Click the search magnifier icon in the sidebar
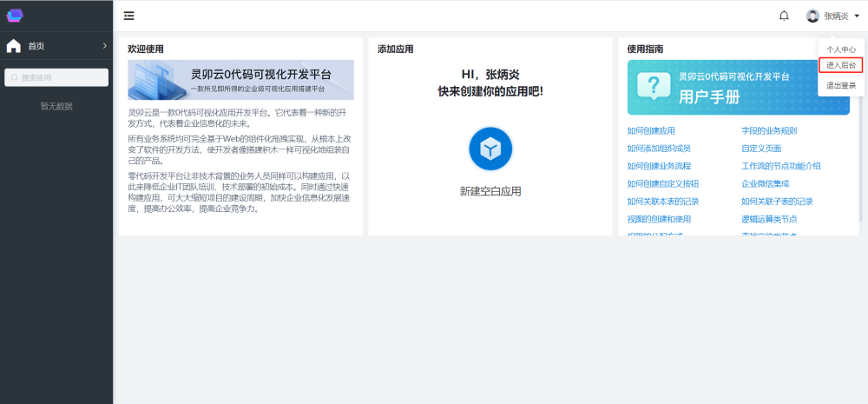 [15, 77]
